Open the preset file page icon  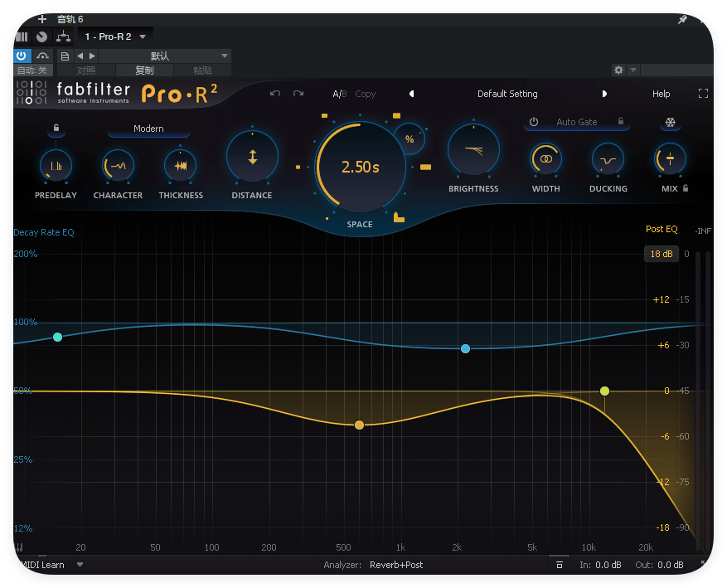[65, 56]
